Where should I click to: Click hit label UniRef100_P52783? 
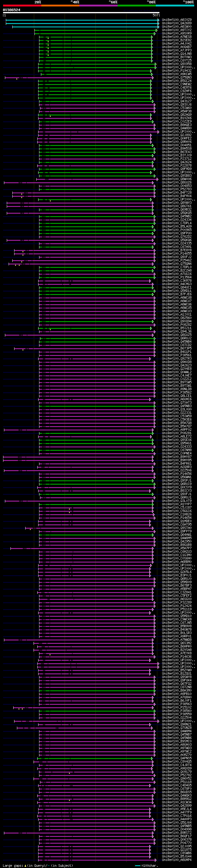177,189
